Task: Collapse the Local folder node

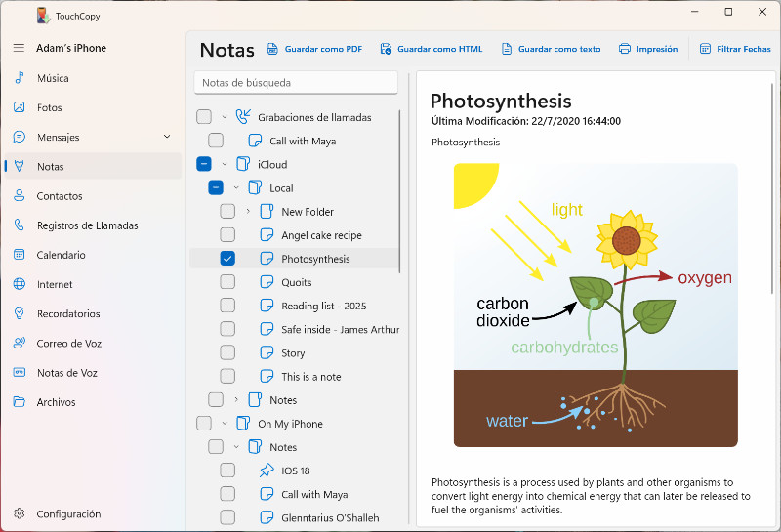Action: 236,187
